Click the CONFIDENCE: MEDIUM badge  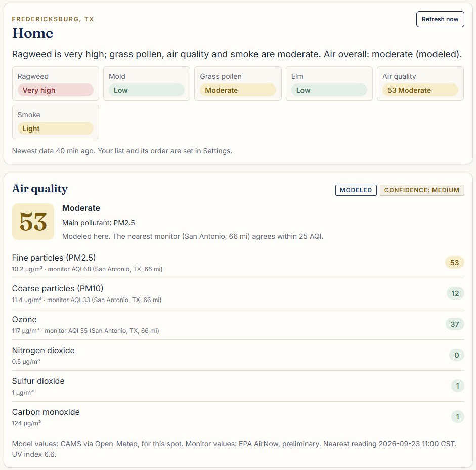click(x=422, y=190)
